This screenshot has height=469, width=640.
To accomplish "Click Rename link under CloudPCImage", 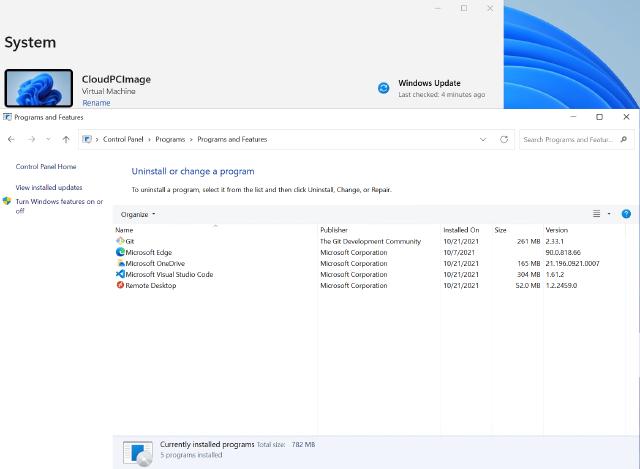I will pyautogui.click(x=96, y=103).
